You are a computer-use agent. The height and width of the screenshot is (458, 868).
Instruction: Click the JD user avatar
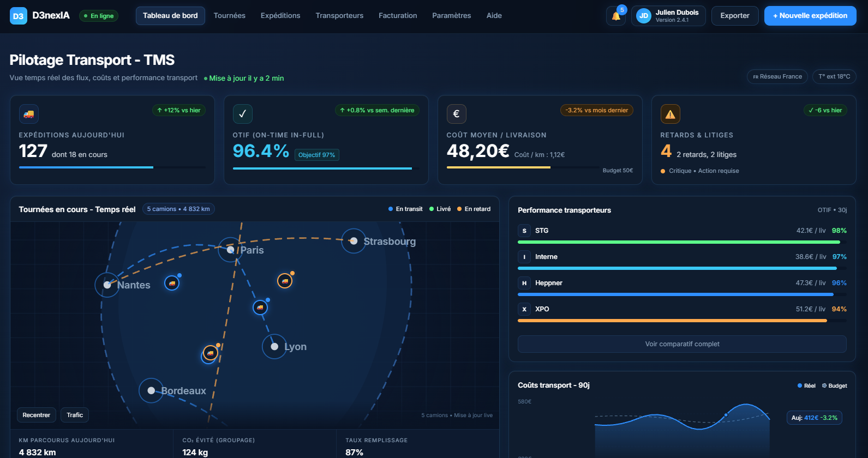pyautogui.click(x=644, y=16)
